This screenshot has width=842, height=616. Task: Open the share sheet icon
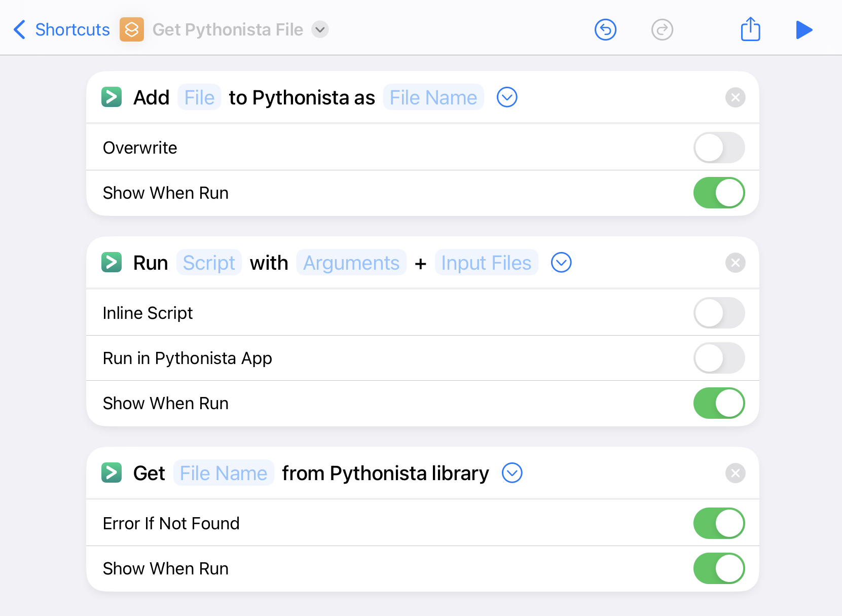tap(750, 29)
